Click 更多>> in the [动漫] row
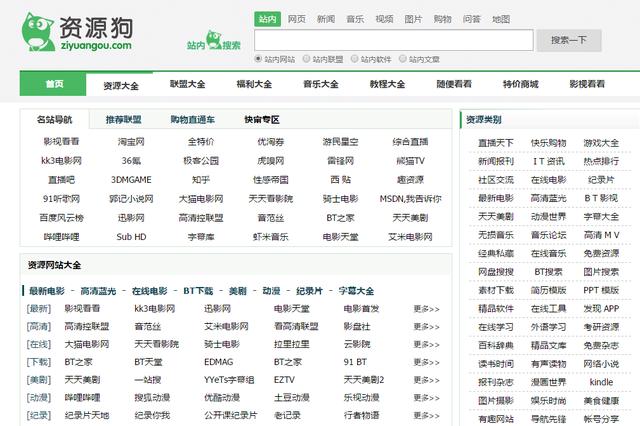Image resolution: width=640 pixels, height=426 pixels. coord(426,397)
